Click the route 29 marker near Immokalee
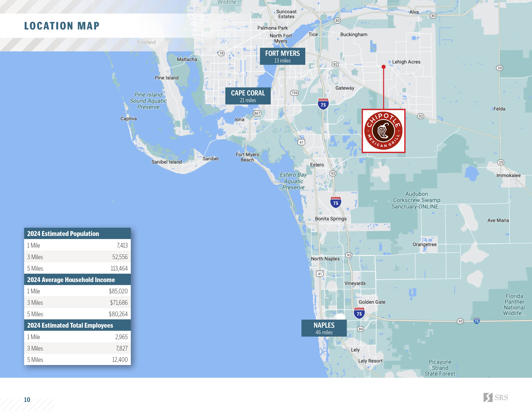532x411 pixels. [501, 162]
